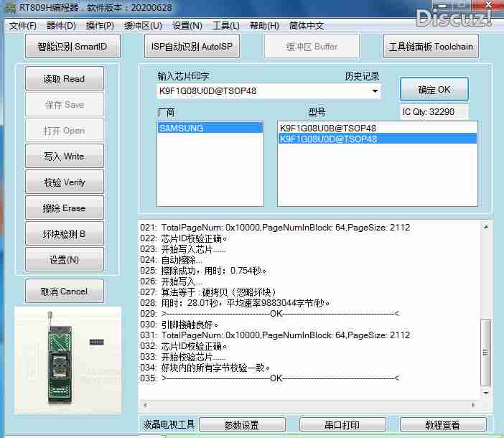
Task: Open the 工具(L) menu
Action: point(225,26)
